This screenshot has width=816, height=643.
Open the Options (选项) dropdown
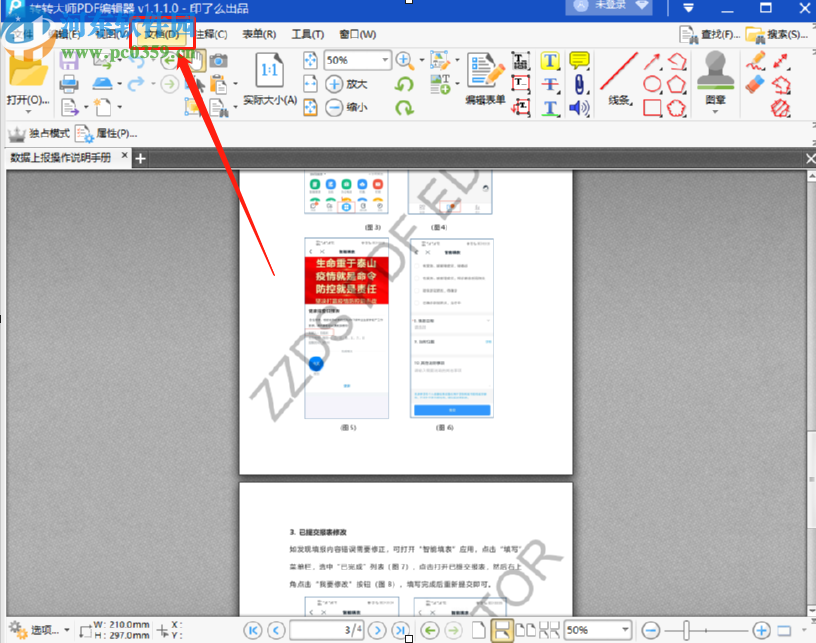click(x=39, y=630)
